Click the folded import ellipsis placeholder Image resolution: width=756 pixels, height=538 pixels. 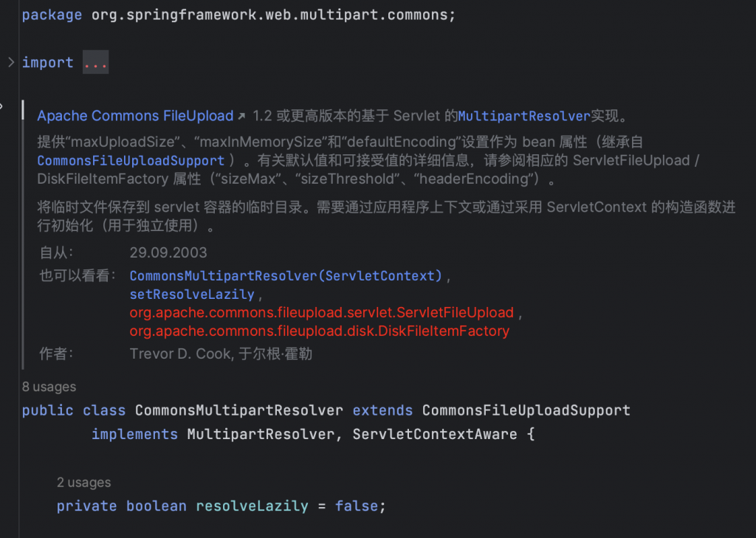(95, 63)
